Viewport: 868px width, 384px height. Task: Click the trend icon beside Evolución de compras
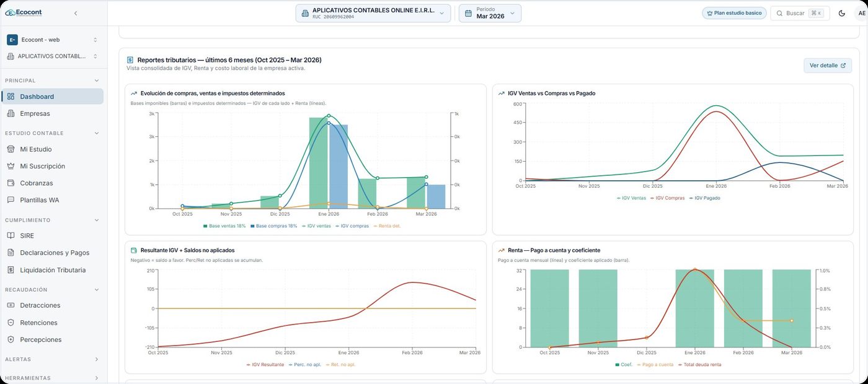134,94
